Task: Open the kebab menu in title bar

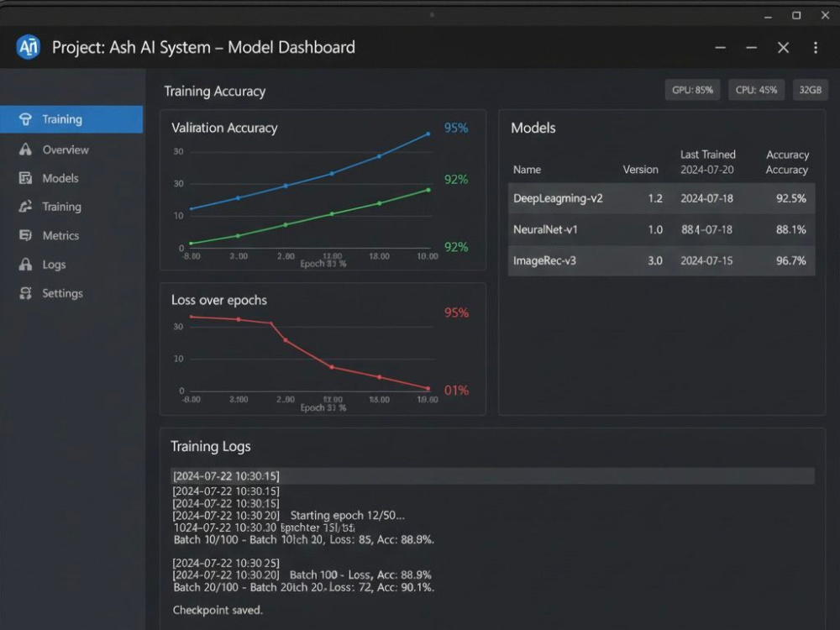Action: tap(816, 48)
